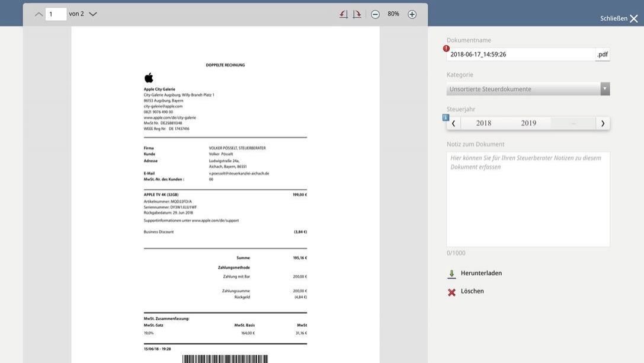Select tax year 2018
The image size is (644, 363).
click(x=483, y=123)
